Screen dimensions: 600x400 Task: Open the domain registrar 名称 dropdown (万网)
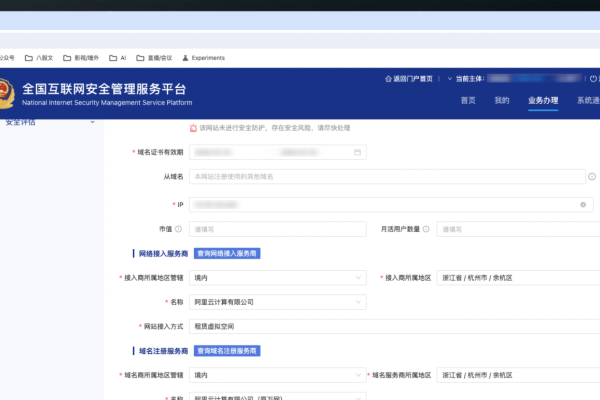click(x=278, y=396)
